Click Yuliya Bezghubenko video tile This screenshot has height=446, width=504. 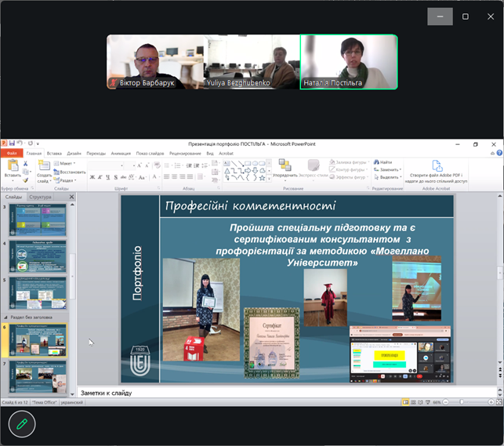[x=252, y=62]
